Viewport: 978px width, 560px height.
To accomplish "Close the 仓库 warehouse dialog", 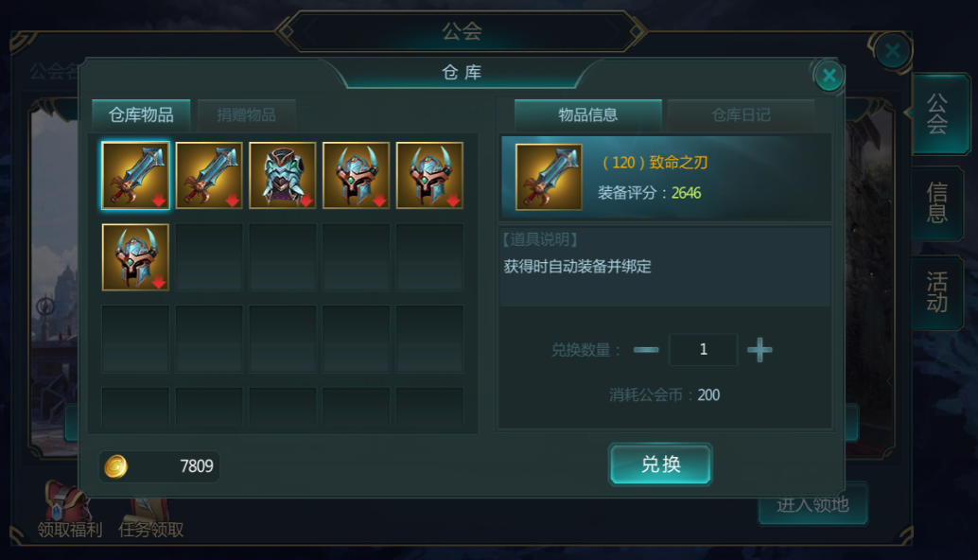I will click(829, 76).
